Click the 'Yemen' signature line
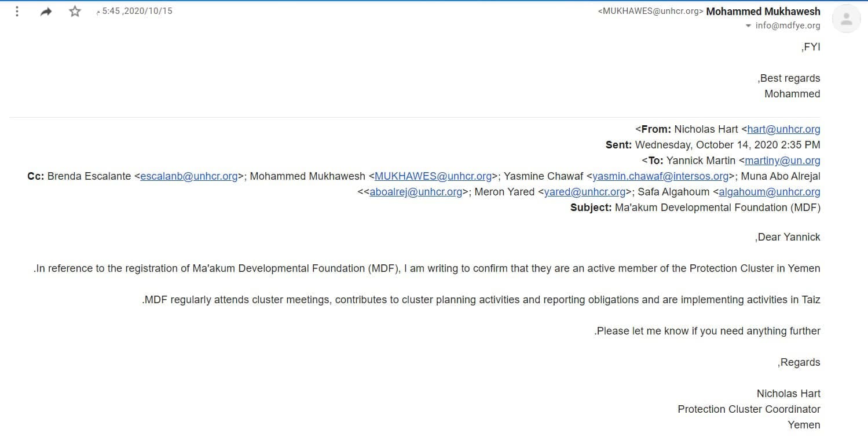 (804, 425)
